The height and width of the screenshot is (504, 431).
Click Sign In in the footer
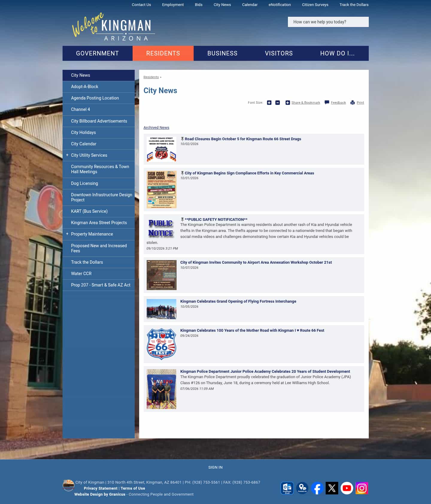point(215,467)
